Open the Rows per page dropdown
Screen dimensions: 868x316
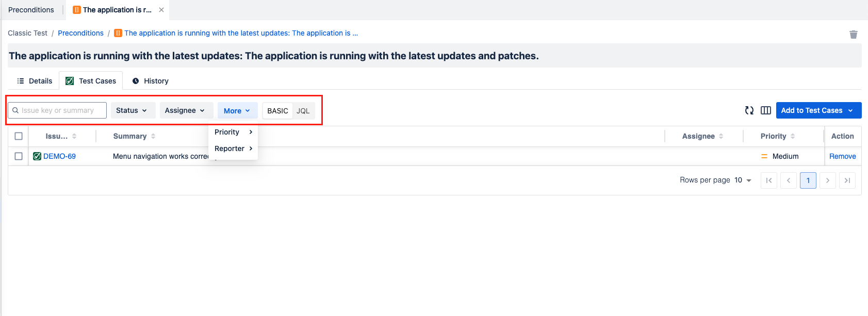[x=743, y=180]
